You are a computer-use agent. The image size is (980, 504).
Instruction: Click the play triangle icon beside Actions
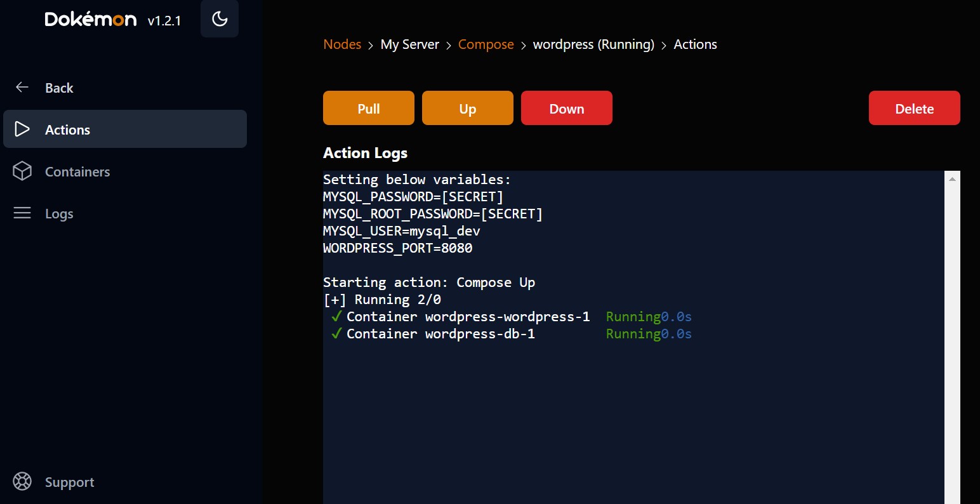22,129
